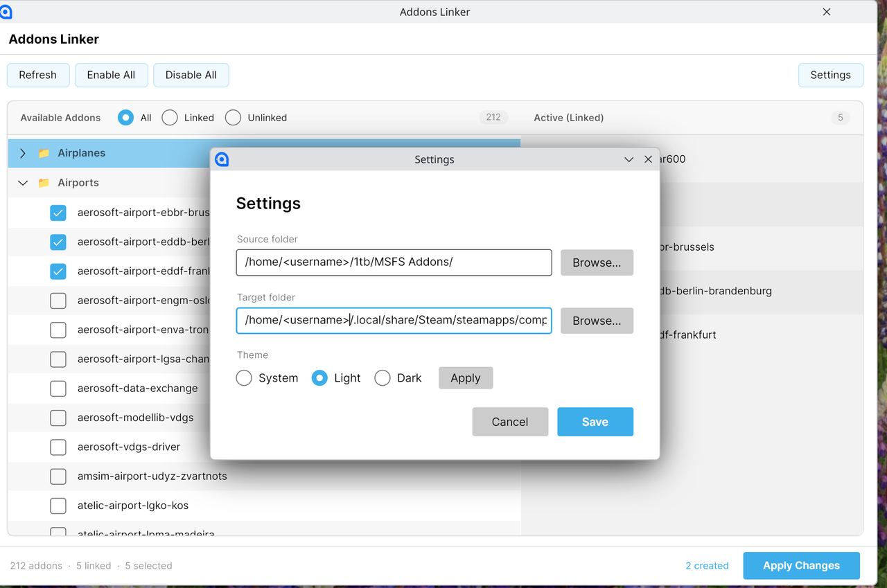Image resolution: width=887 pixels, height=588 pixels.
Task: Check the aerosoft-vdgs-driver addon
Action: click(x=58, y=447)
